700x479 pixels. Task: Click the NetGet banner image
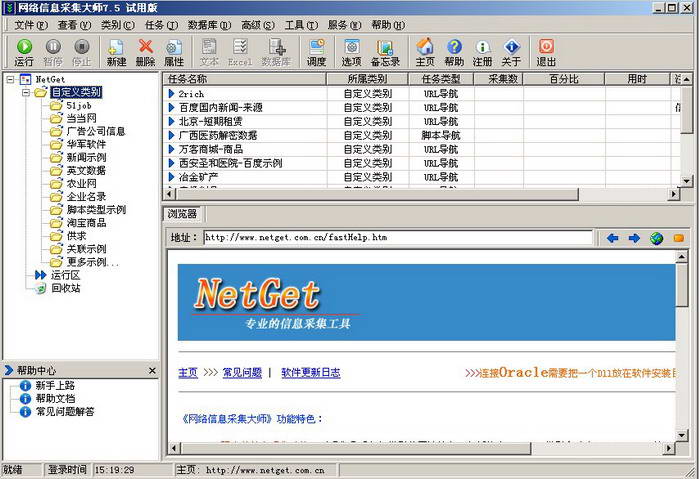click(x=426, y=302)
